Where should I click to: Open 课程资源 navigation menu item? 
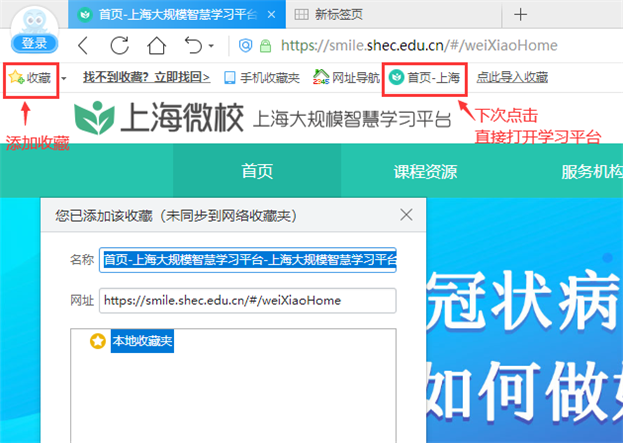pyautogui.click(x=425, y=171)
